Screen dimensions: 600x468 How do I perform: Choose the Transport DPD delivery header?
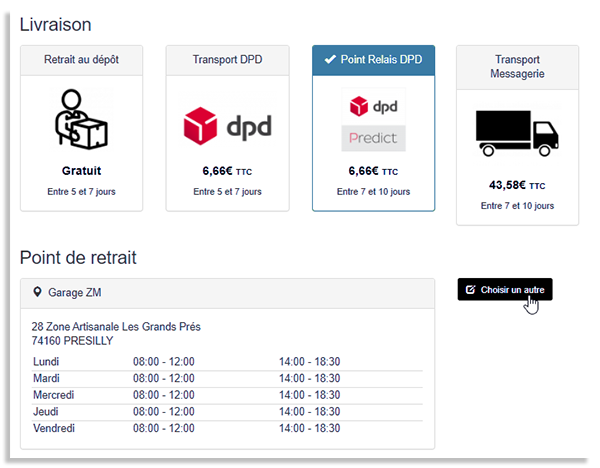point(227,59)
